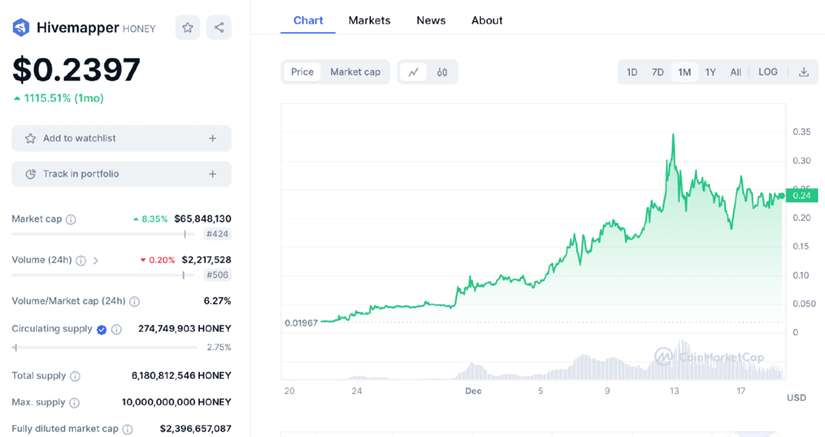Expand Track in portfolio plus sign

click(212, 174)
